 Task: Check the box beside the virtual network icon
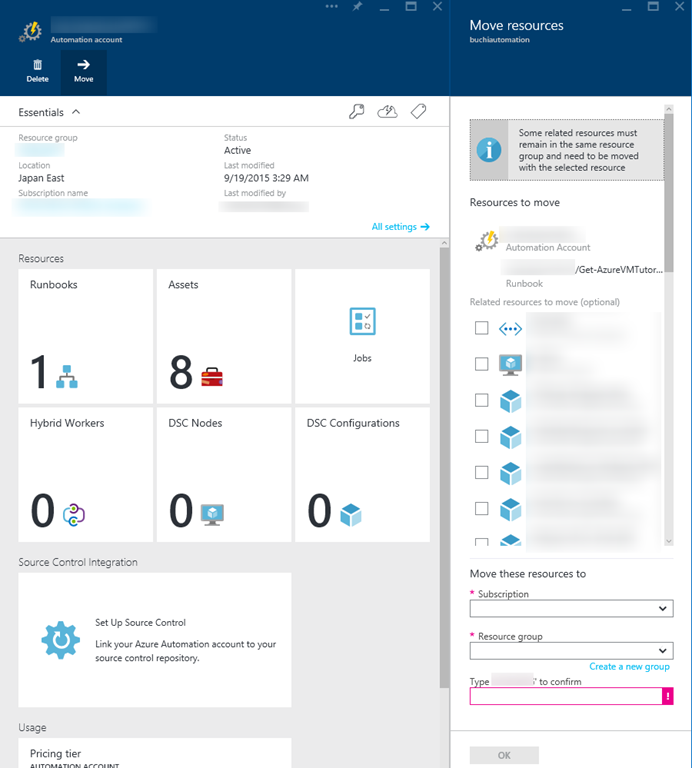coord(482,328)
